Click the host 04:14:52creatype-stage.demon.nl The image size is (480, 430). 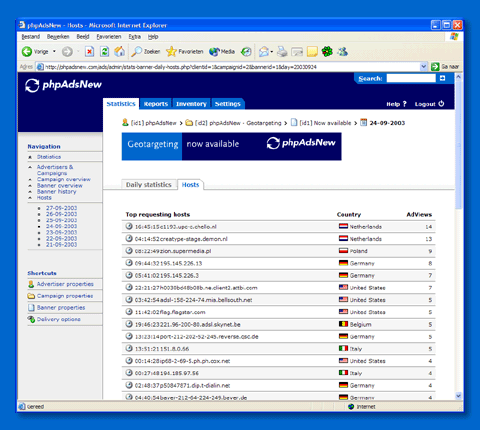(x=181, y=239)
